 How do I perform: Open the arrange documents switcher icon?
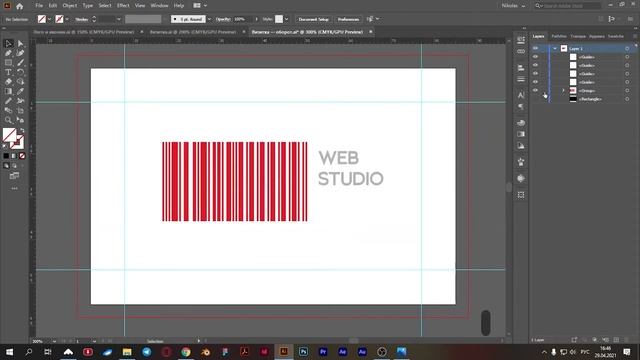tap(197, 6)
